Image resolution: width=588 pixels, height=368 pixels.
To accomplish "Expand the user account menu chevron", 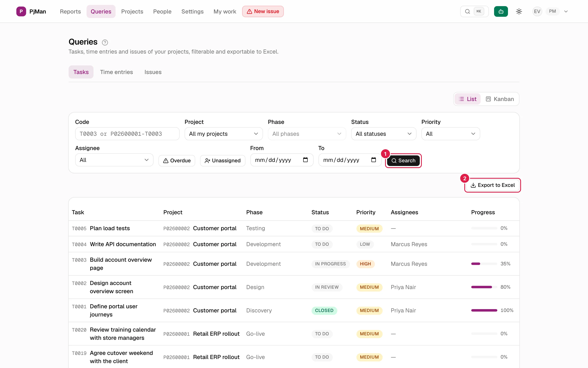I will 566,11.
